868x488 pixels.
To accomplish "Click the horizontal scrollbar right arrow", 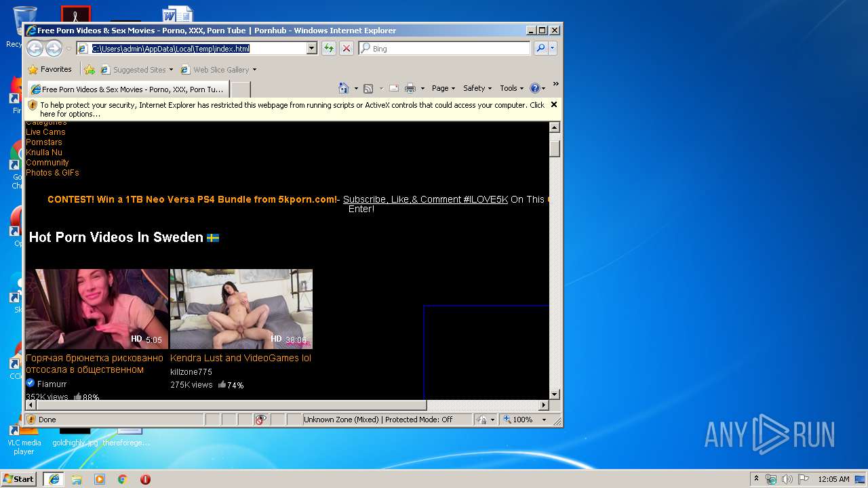I will pos(543,405).
